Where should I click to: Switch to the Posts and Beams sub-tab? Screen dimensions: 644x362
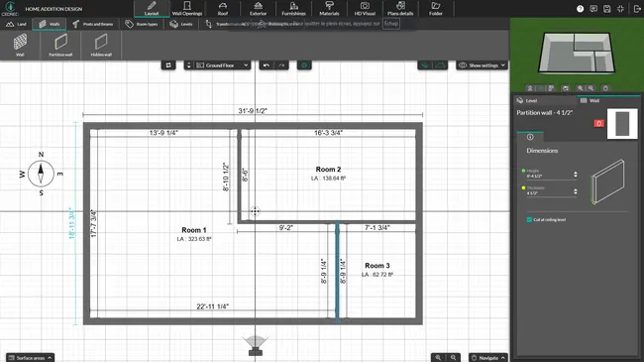tap(93, 24)
